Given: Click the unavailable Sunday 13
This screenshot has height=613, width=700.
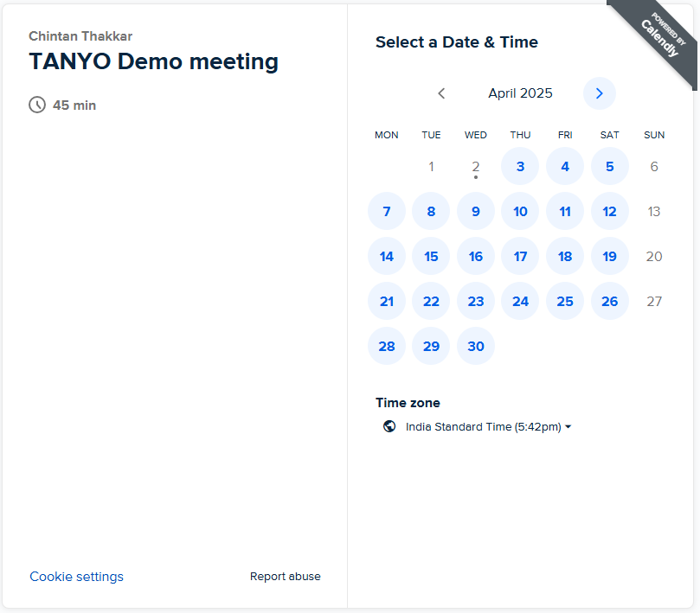Looking at the screenshot, I should click(x=654, y=212).
